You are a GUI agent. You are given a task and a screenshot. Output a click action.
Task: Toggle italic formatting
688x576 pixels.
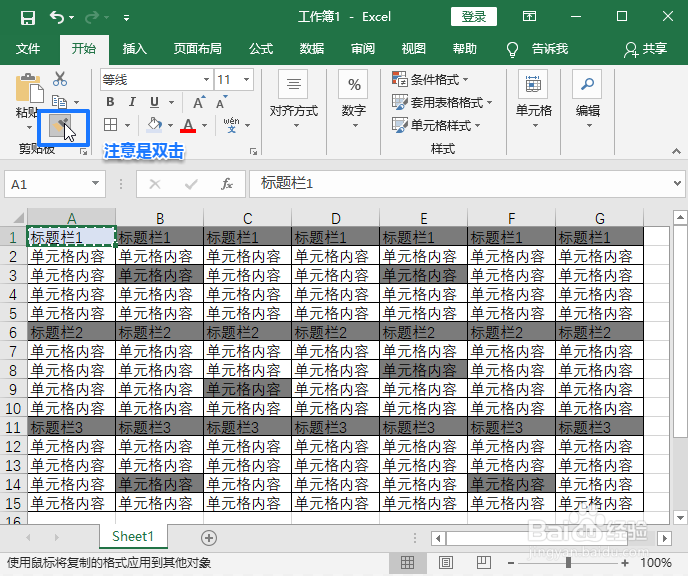click(132, 102)
